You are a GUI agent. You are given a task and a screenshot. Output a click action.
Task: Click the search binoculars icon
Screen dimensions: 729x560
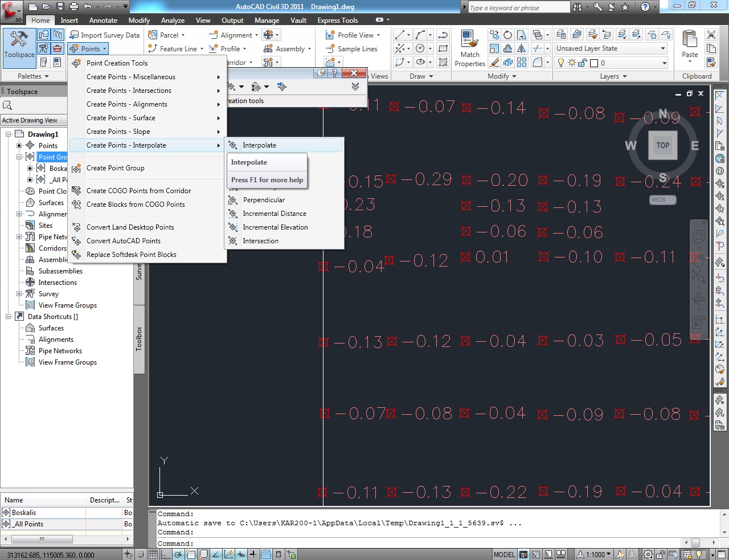point(578,7)
